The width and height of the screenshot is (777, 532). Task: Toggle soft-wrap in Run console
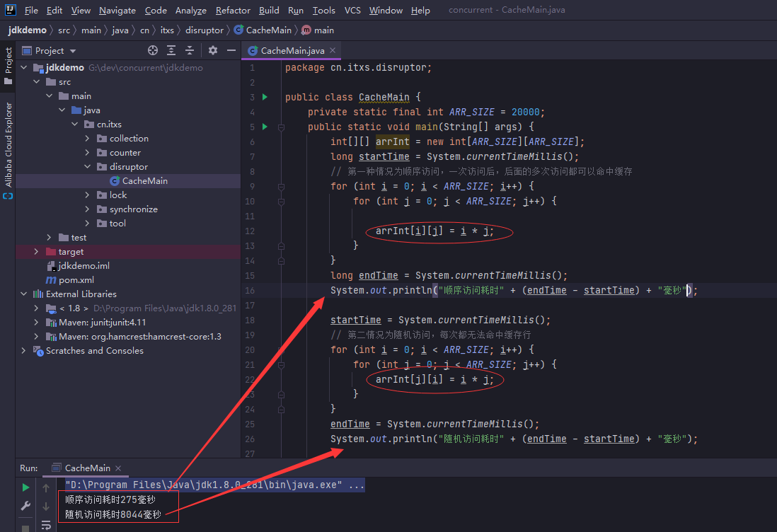[x=46, y=525]
